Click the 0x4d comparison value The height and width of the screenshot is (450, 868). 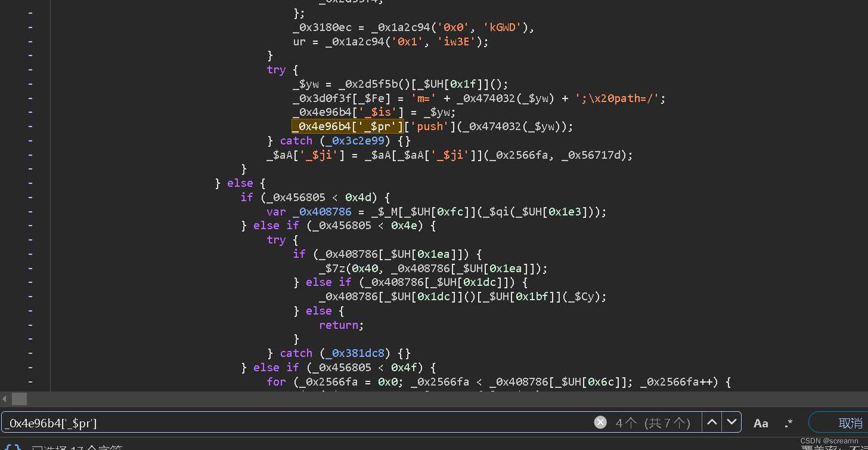[358, 197]
